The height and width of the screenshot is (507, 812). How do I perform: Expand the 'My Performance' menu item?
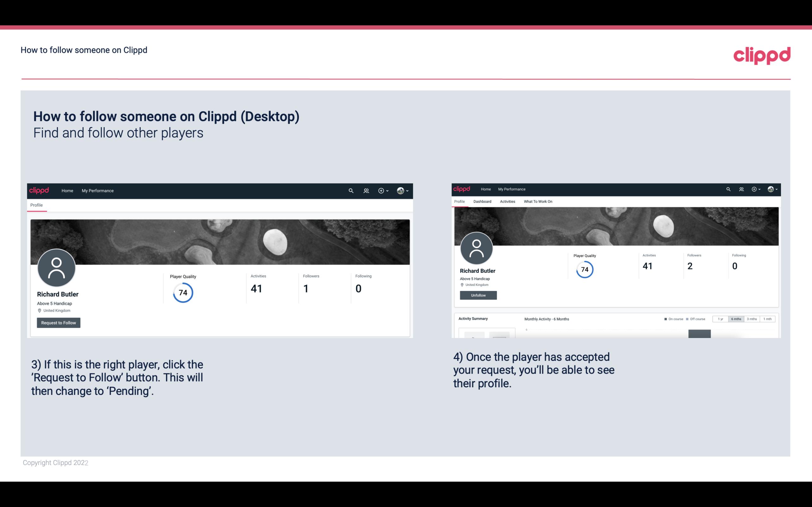coord(98,190)
